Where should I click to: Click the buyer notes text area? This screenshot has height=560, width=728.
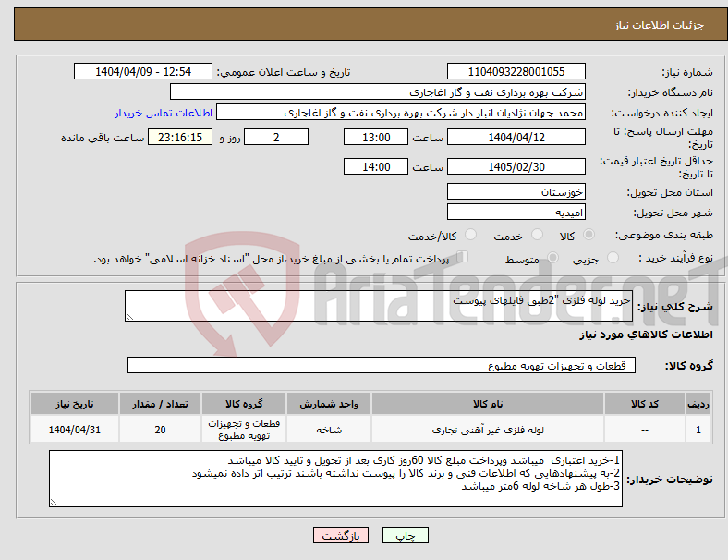(x=335, y=479)
